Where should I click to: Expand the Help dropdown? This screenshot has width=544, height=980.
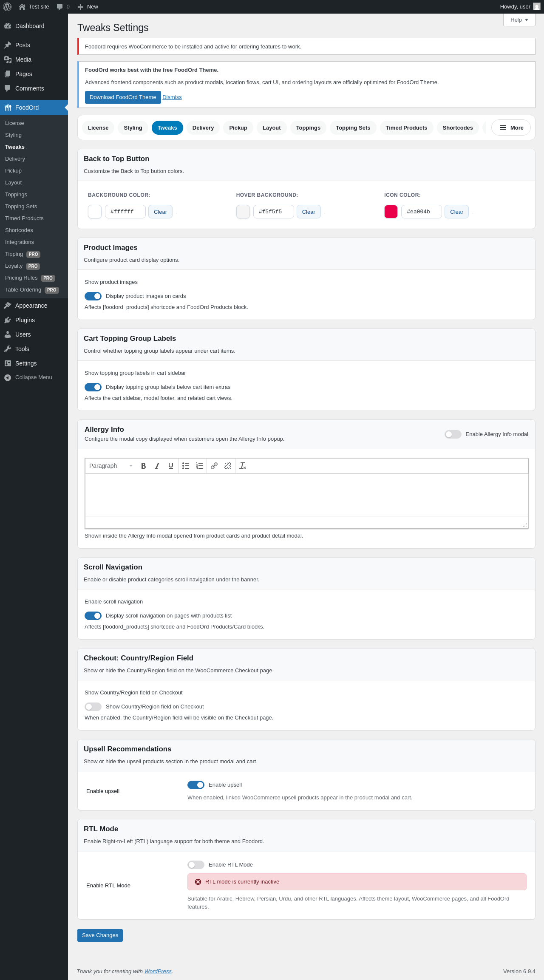tap(519, 20)
